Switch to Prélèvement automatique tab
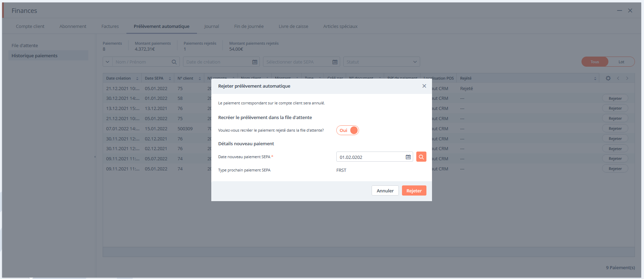644x279 pixels. tap(161, 26)
